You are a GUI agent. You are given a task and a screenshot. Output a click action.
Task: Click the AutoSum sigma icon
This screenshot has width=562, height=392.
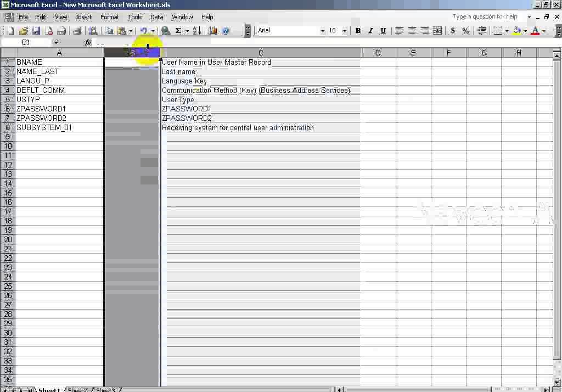point(178,31)
